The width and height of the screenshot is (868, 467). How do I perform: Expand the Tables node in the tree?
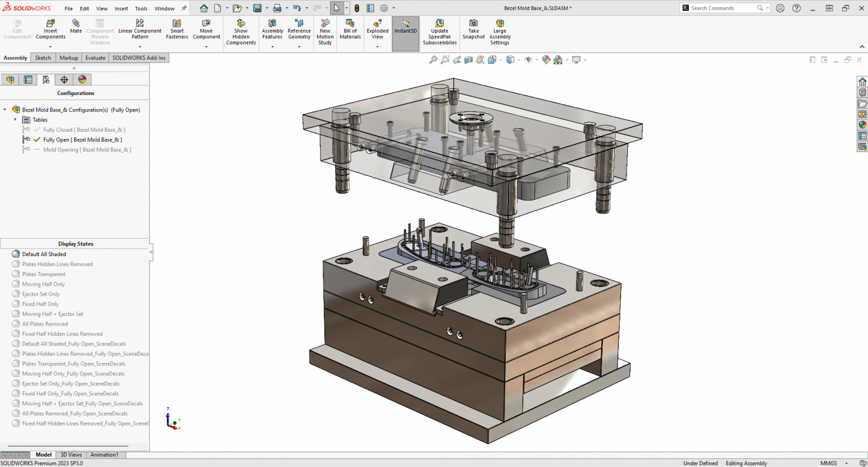click(15, 119)
